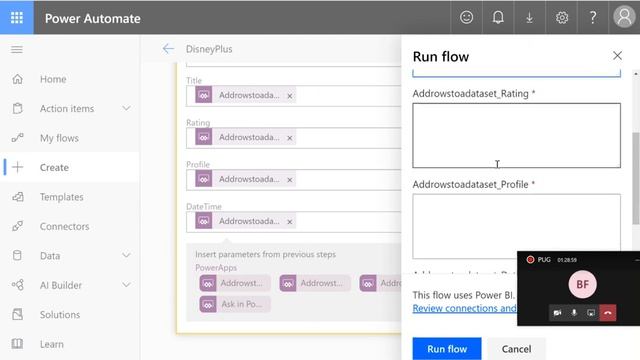Open the settings gear

click(562, 18)
